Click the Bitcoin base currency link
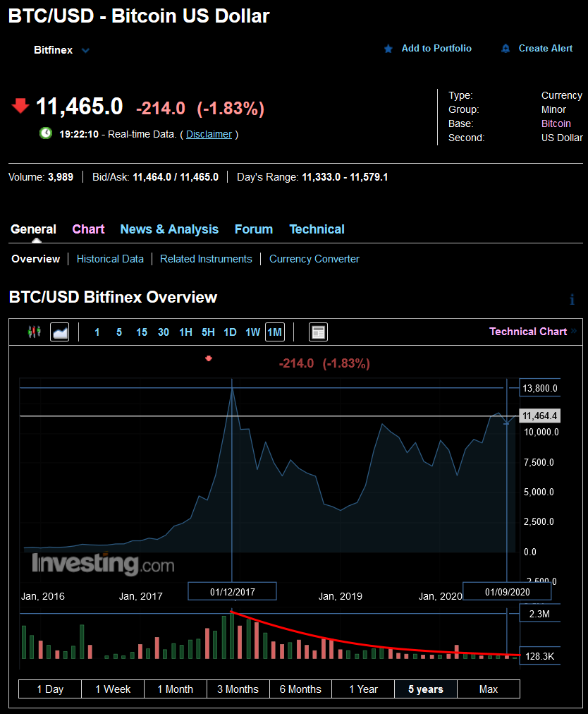This screenshot has height=714, width=588. [x=556, y=123]
